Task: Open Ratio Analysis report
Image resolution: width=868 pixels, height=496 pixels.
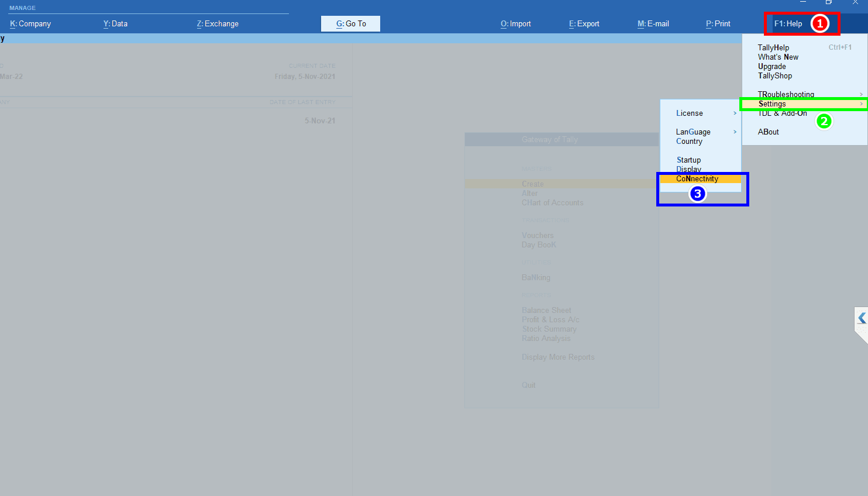Action: tap(546, 338)
